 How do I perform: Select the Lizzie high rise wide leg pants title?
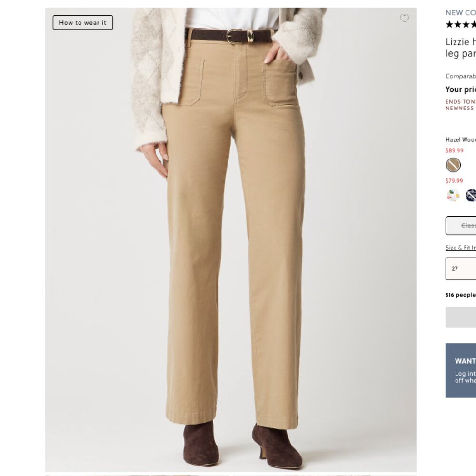point(460,48)
